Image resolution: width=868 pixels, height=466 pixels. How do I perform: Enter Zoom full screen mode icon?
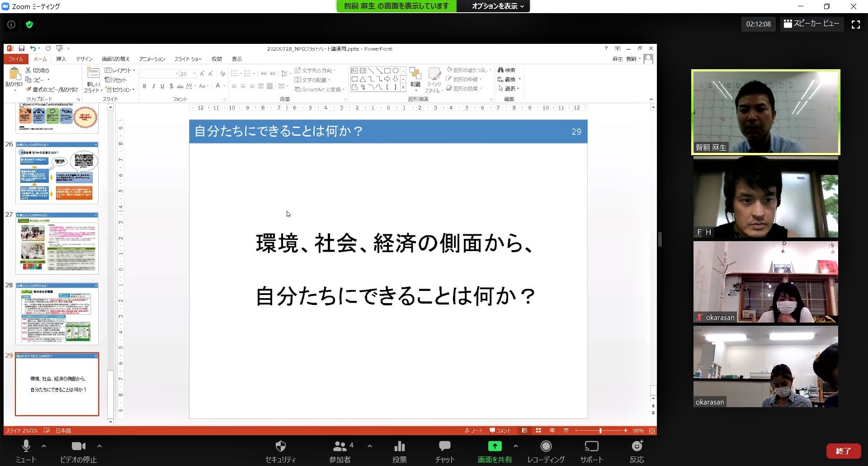point(856,24)
